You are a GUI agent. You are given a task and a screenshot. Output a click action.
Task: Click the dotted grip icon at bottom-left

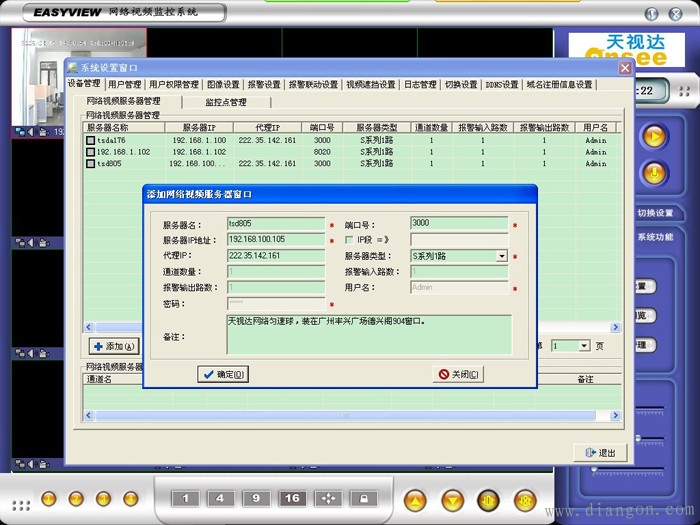click(x=21, y=505)
